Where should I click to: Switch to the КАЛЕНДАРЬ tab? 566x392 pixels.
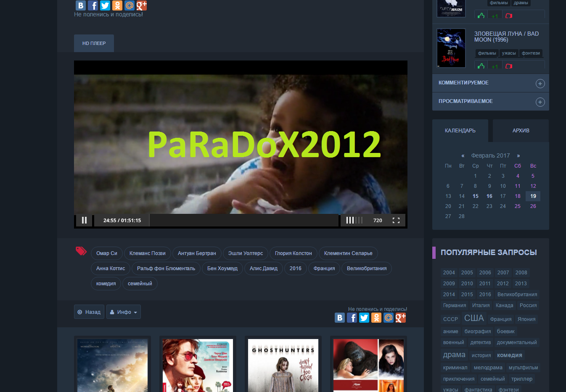pos(460,131)
